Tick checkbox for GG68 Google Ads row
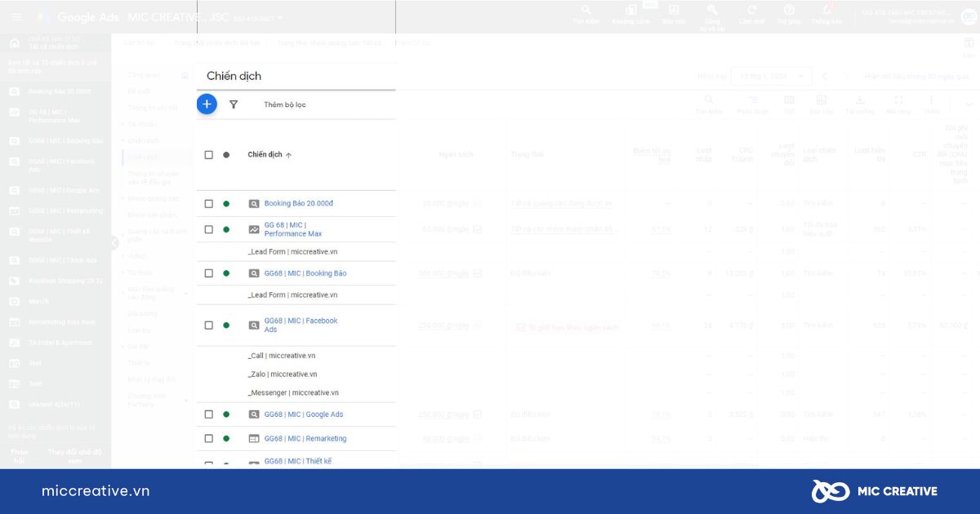 (209, 414)
